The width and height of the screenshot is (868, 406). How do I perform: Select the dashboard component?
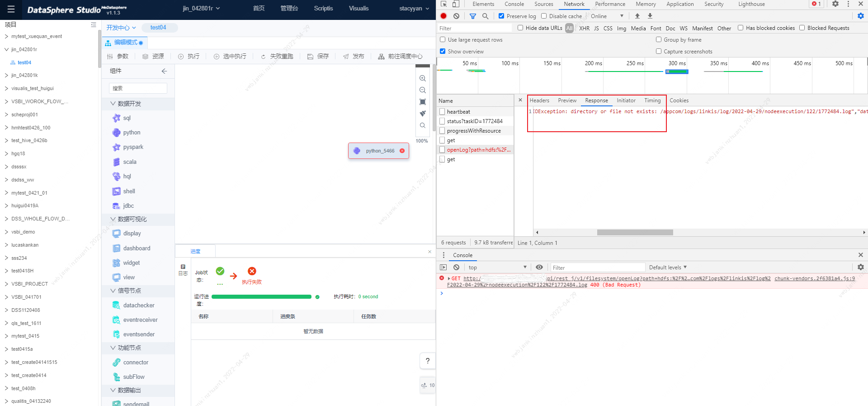coord(132,248)
